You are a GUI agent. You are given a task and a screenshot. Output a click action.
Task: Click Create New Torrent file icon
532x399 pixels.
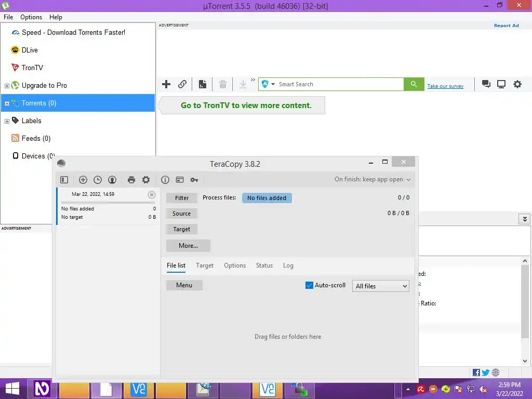(203, 84)
